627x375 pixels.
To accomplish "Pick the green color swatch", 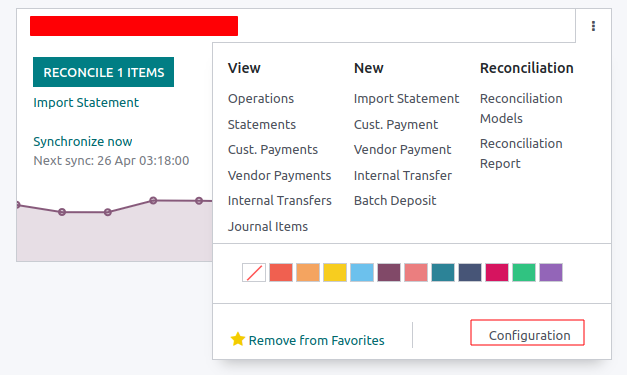I will tap(524, 273).
